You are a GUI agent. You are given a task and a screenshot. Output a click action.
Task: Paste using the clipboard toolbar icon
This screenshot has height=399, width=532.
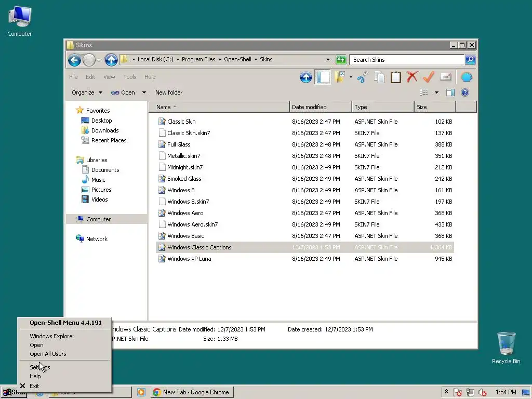click(395, 77)
